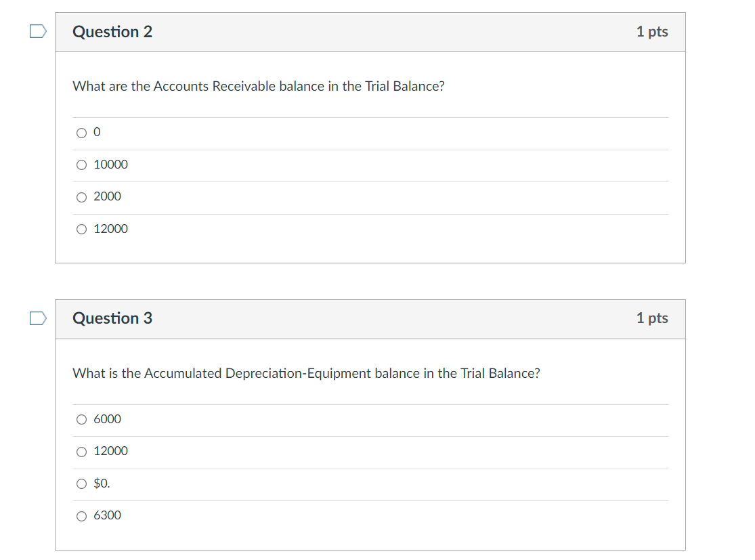Flag Question 3 with bookmark icon
The height and width of the screenshot is (560, 755).
(38, 318)
